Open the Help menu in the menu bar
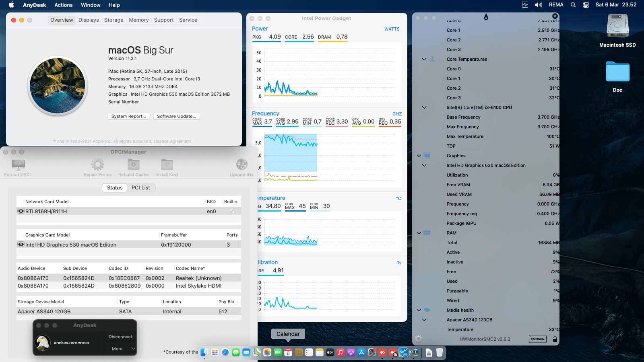This screenshot has width=644, height=362. [114, 5]
